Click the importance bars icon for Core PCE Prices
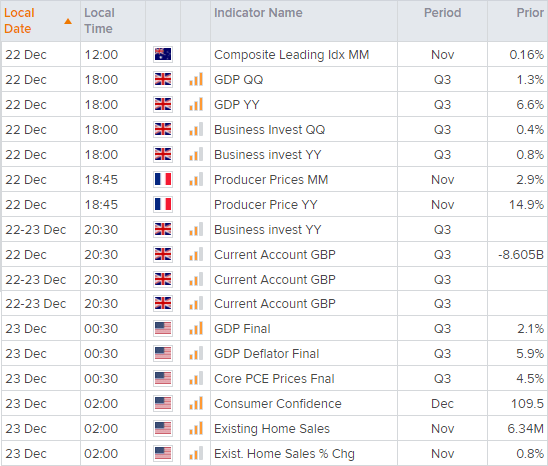548x466 pixels. [x=196, y=378]
